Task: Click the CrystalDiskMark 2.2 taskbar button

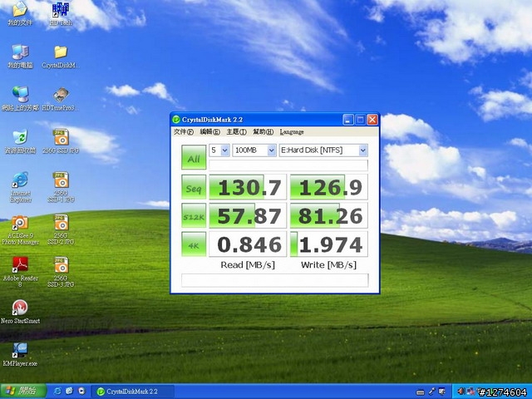Action: (132, 392)
